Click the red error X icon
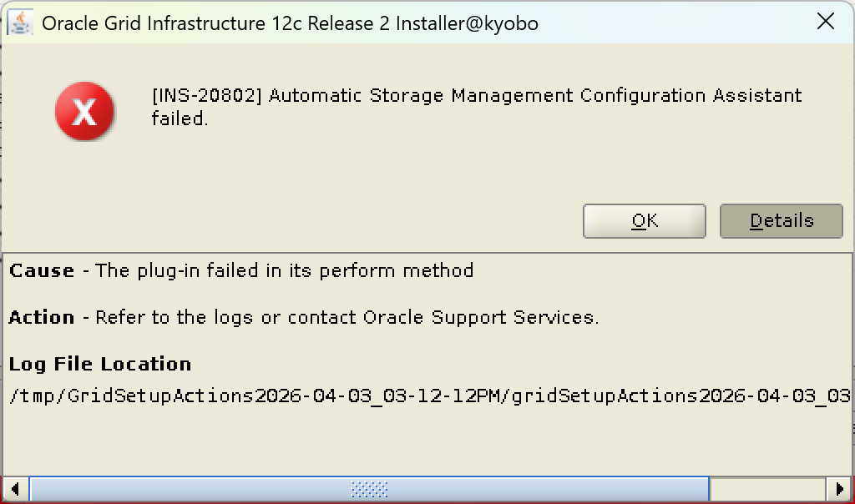Image resolution: width=855 pixels, height=504 pixels. click(84, 112)
